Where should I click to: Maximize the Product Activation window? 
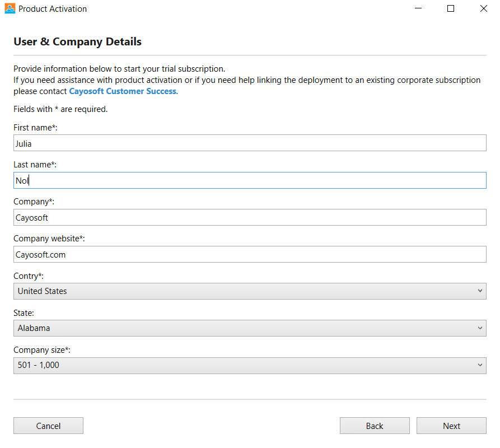coord(451,8)
